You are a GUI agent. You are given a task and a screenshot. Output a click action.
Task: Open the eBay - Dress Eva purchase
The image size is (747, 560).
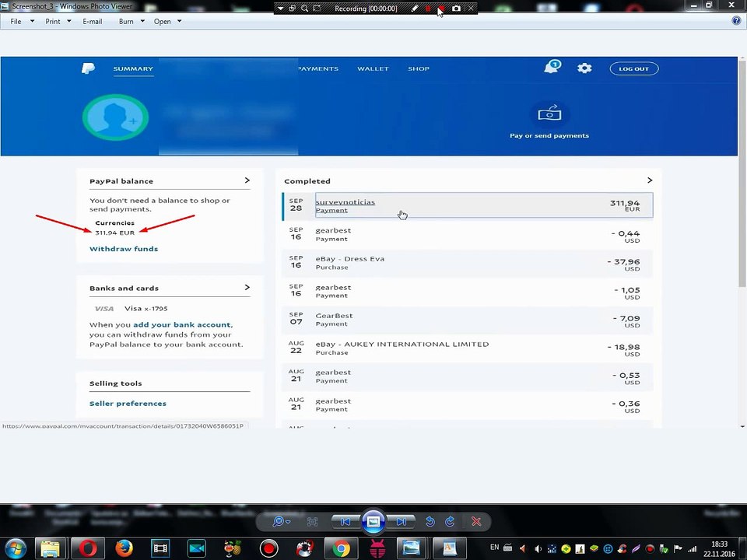pos(468,263)
